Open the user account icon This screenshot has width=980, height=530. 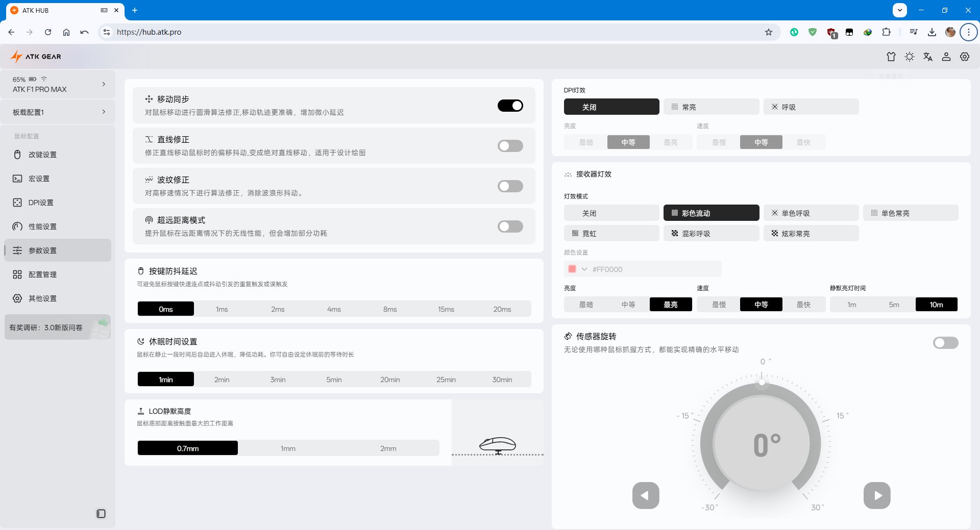point(946,57)
